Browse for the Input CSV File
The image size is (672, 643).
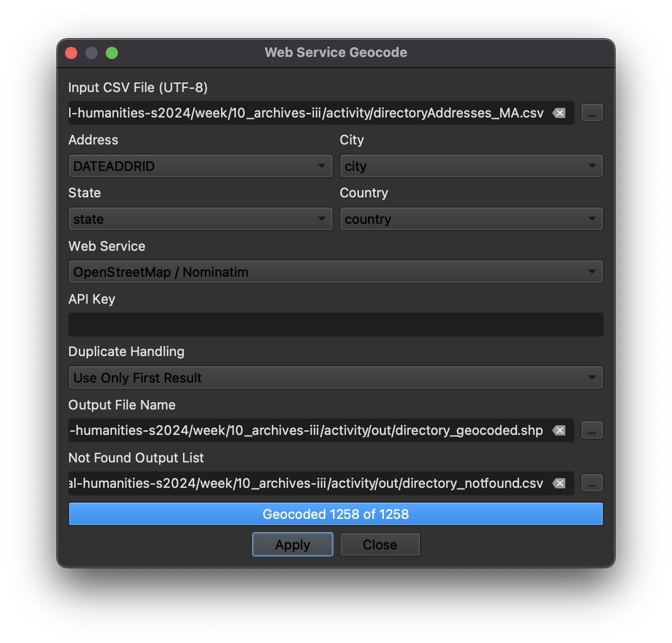pos(592,113)
